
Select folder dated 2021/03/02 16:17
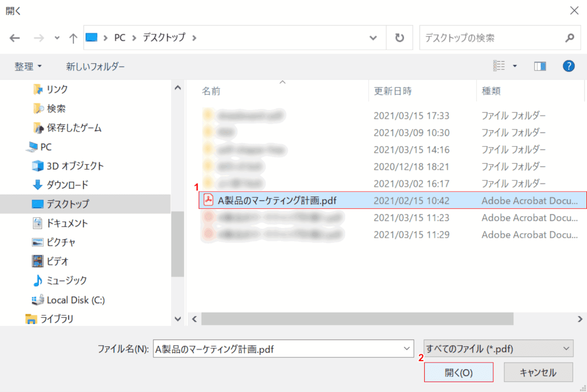pos(393,183)
